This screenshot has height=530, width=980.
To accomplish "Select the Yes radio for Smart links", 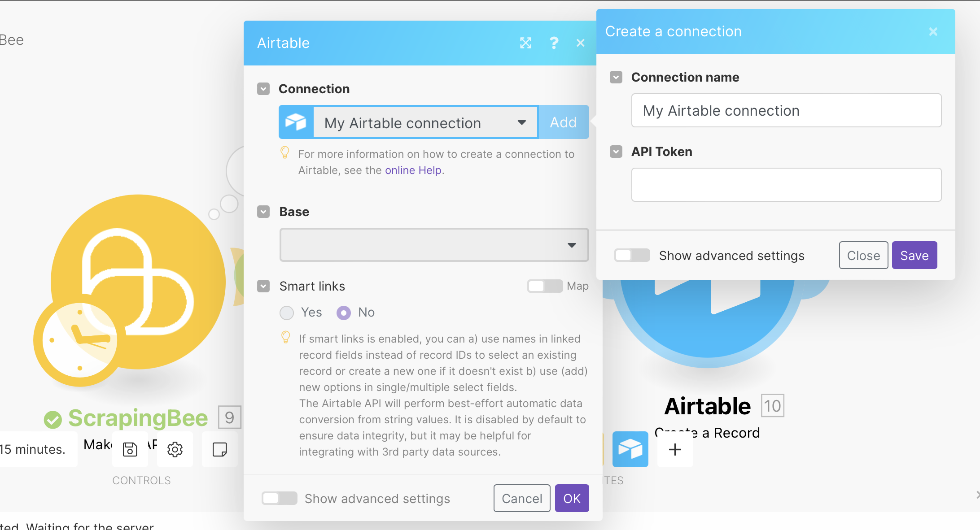I will 287,313.
